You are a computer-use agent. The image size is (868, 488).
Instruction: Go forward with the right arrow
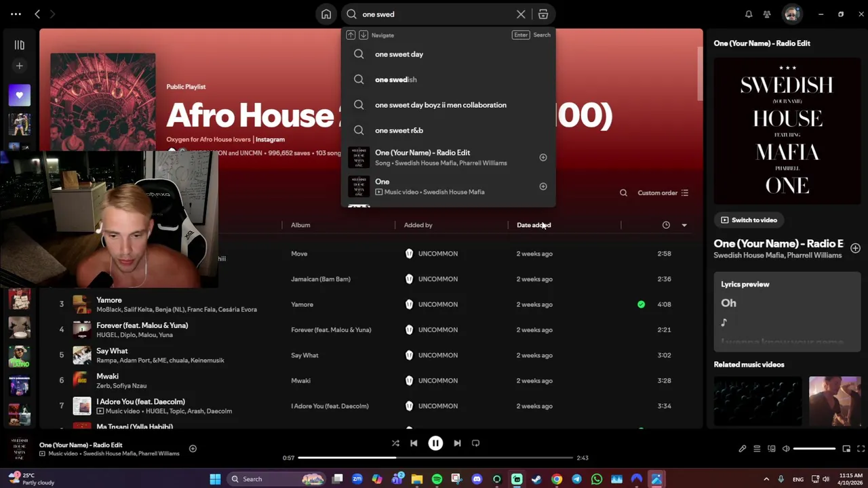click(52, 14)
